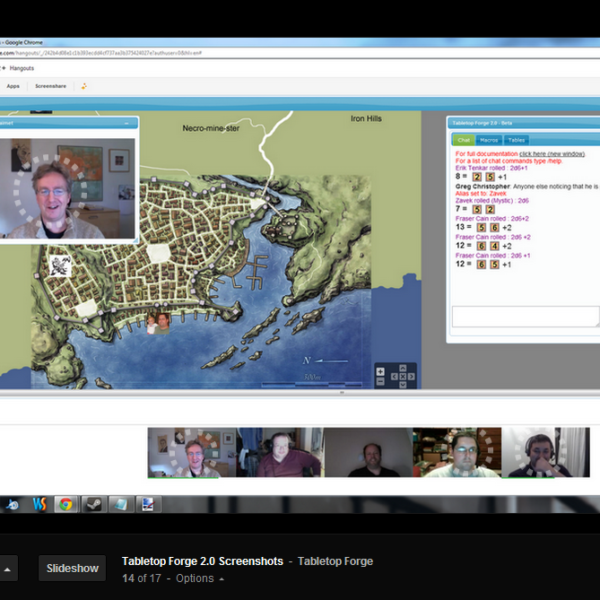
Task: Select the leftmost participant video thumbnail
Action: click(191, 453)
